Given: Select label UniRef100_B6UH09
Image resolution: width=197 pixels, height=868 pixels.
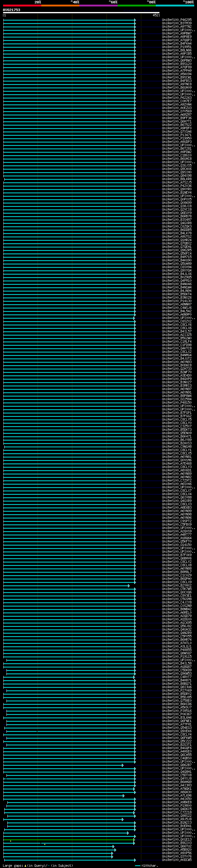Looking at the screenshot, I should point(177,88).
